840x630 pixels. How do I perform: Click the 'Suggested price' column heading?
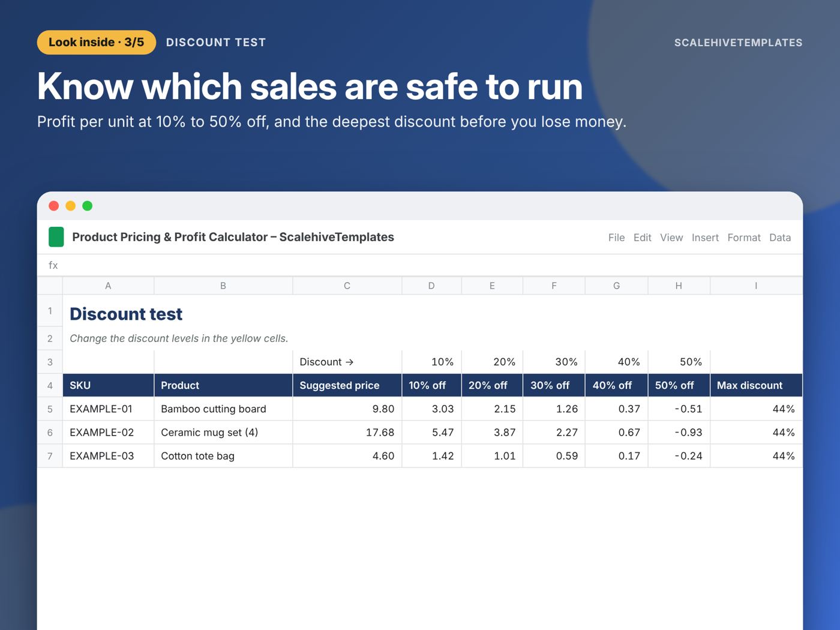tap(347, 385)
